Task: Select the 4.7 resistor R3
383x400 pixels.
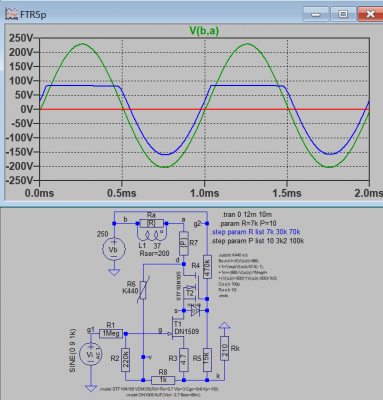Action: (184, 360)
